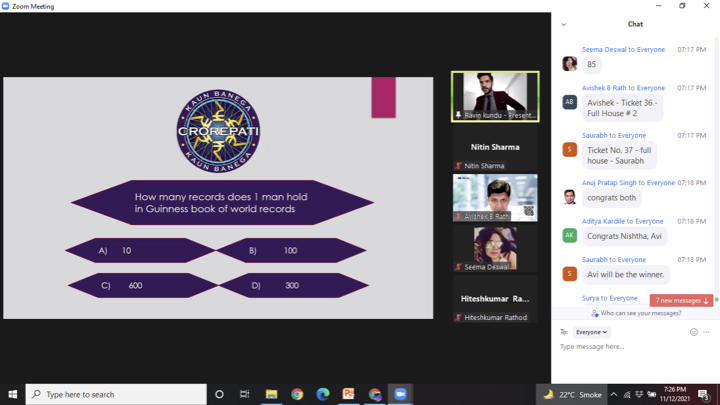Open the emoji picker in chat
This screenshot has height=405, width=720.
coord(693,332)
